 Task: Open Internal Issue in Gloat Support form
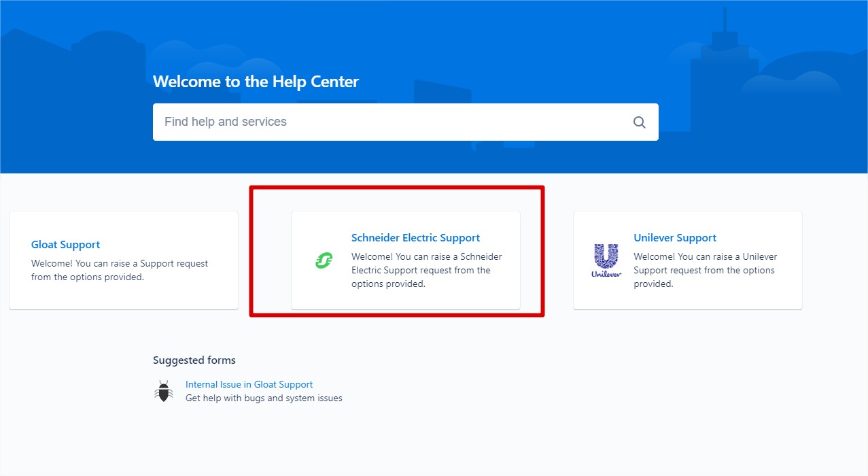249,384
